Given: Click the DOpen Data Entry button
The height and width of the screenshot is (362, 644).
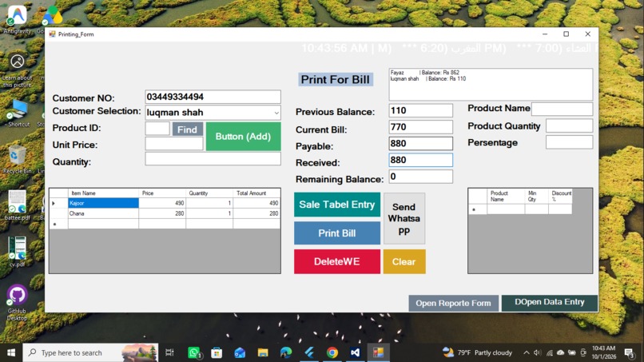Looking at the screenshot, I should [550, 303].
